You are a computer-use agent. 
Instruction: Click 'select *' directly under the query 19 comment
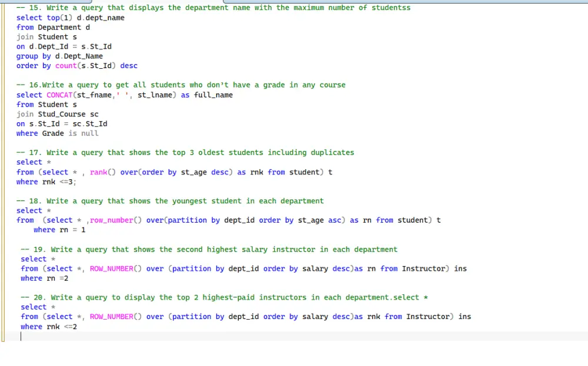coord(38,259)
